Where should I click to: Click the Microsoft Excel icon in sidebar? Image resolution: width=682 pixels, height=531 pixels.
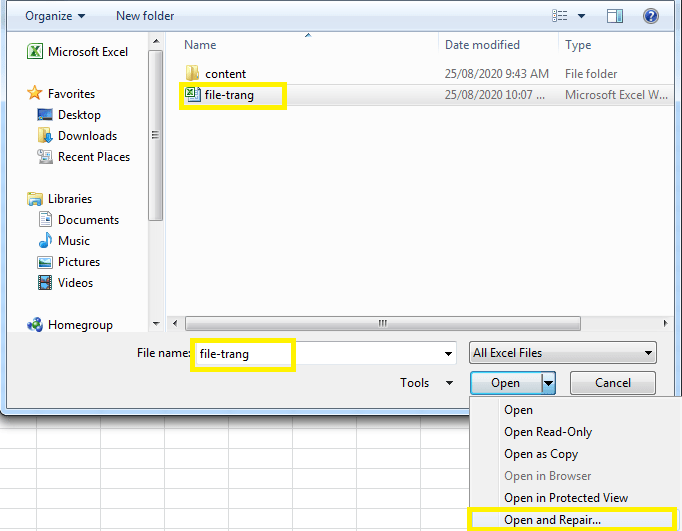(x=35, y=51)
